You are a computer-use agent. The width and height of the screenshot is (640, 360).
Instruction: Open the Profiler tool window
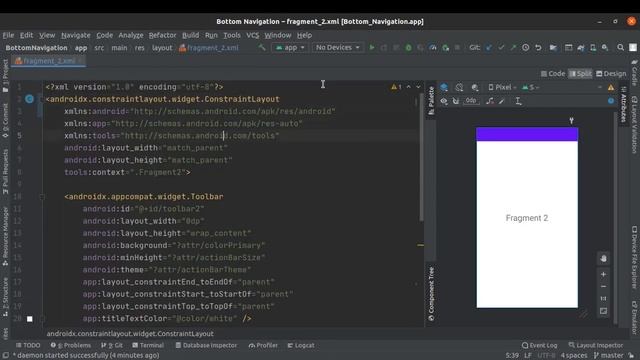[x=263, y=345]
